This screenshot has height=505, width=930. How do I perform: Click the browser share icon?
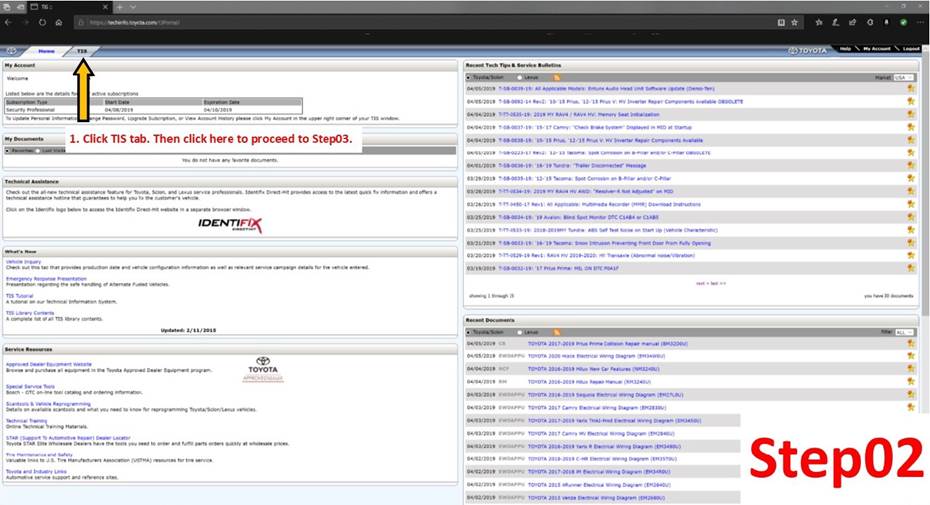(852, 23)
